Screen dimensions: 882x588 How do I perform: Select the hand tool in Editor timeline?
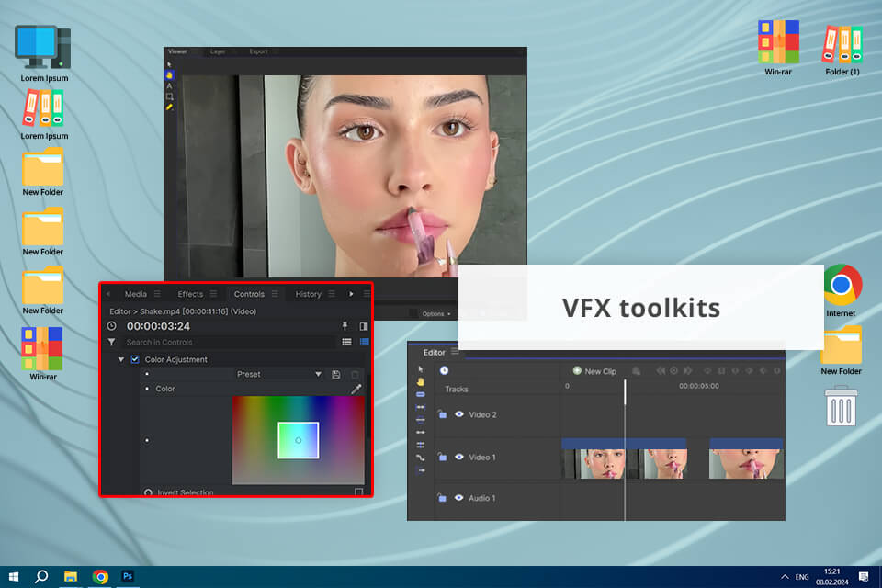click(420, 382)
